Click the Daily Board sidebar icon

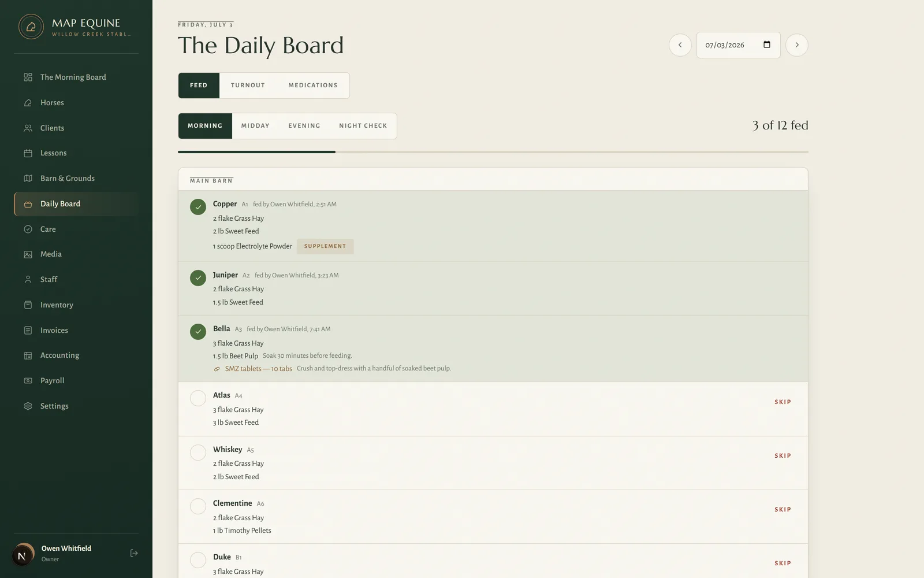point(28,204)
